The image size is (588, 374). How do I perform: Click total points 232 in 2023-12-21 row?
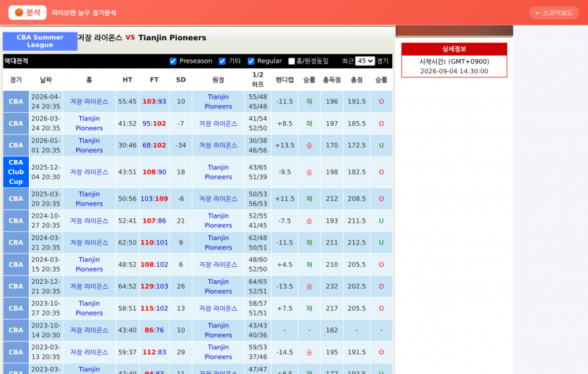point(332,287)
